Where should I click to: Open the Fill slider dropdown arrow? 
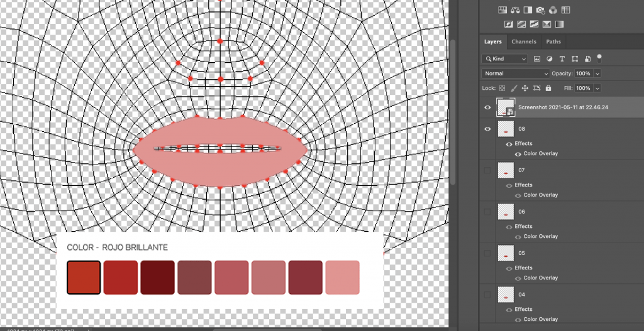597,88
